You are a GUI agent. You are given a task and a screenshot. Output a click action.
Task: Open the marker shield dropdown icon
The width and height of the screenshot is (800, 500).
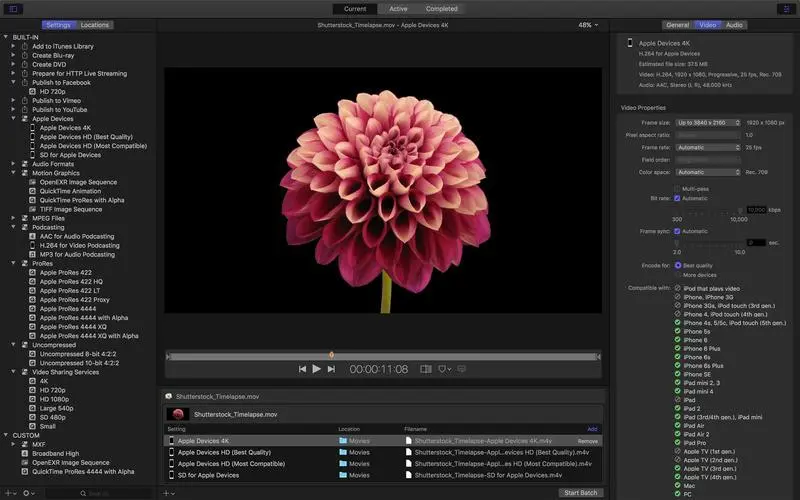pyautogui.click(x=446, y=369)
